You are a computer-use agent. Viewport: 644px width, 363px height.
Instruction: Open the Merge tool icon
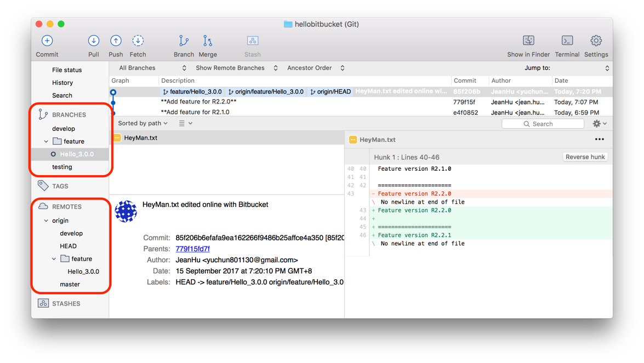click(x=208, y=41)
